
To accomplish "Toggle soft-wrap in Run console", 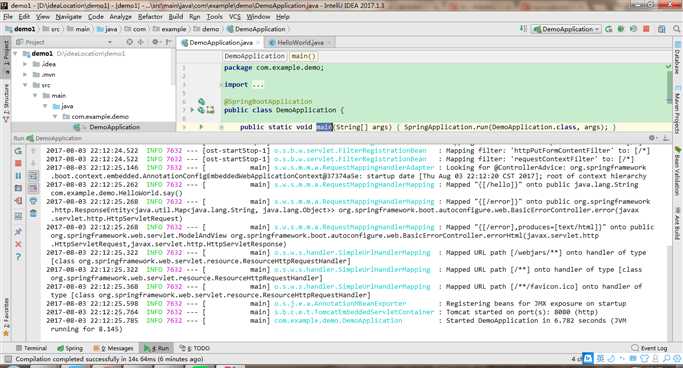I will click(x=33, y=176).
